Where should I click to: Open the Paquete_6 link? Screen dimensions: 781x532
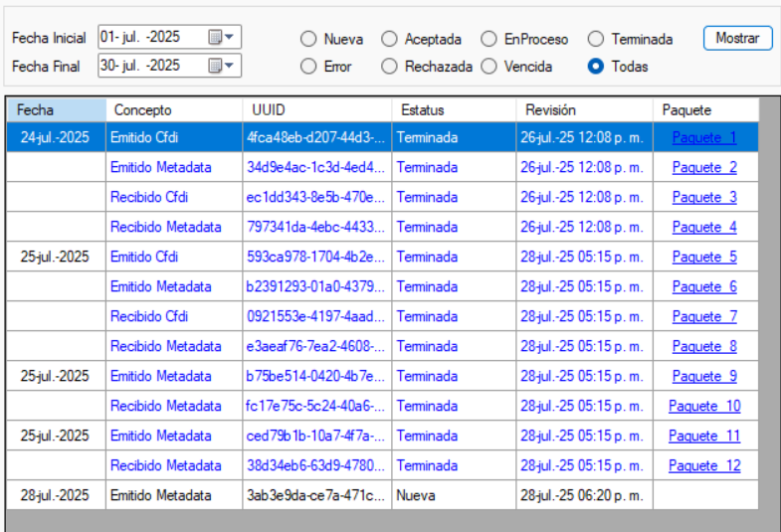[704, 286]
